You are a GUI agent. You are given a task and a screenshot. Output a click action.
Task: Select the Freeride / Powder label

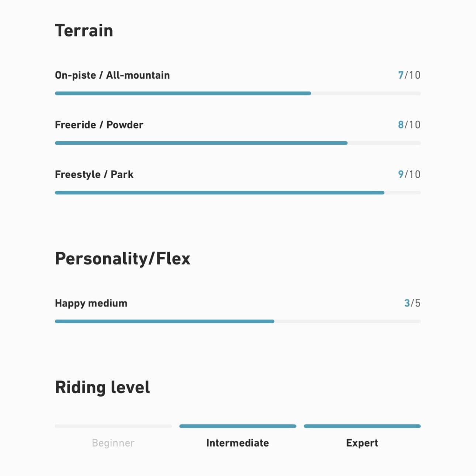(99, 125)
